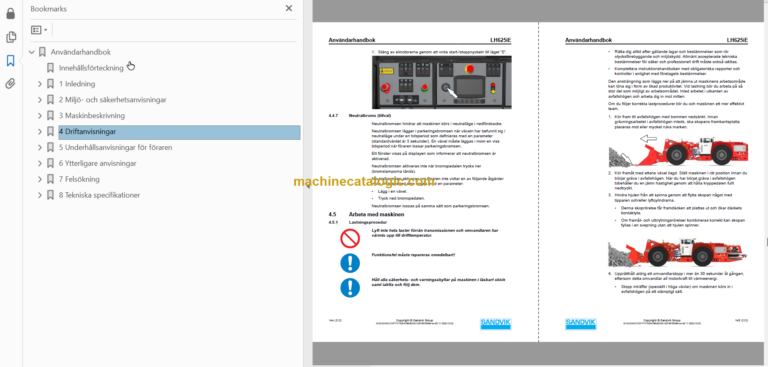Expand the 4 Driftanvisningar bookmark
The width and height of the screenshot is (768, 367).
click(x=40, y=131)
